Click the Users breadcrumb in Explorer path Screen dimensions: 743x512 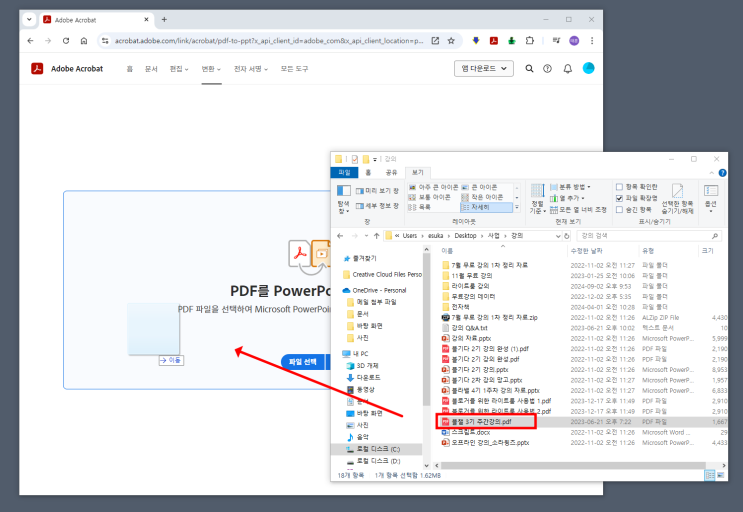410,235
